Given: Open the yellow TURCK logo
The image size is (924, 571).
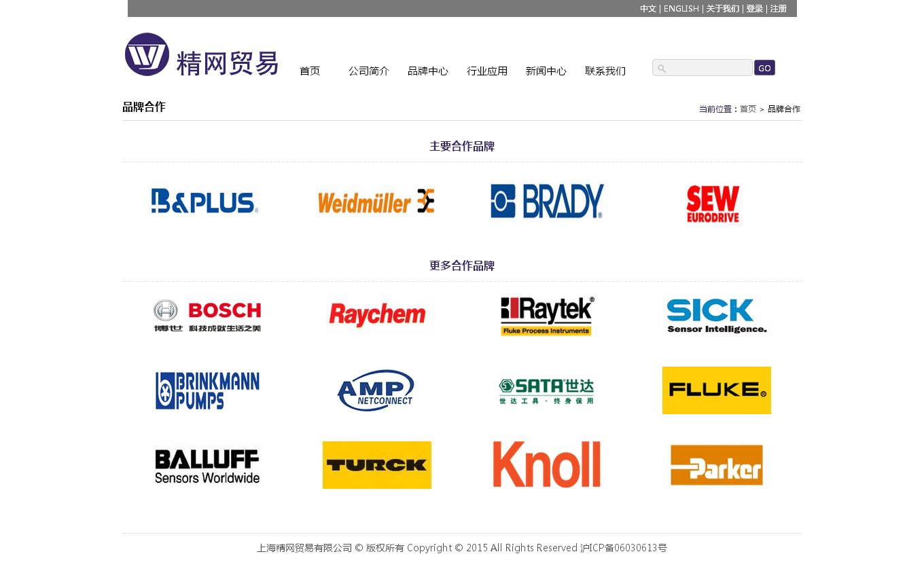Looking at the screenshot, I should 377,465.
